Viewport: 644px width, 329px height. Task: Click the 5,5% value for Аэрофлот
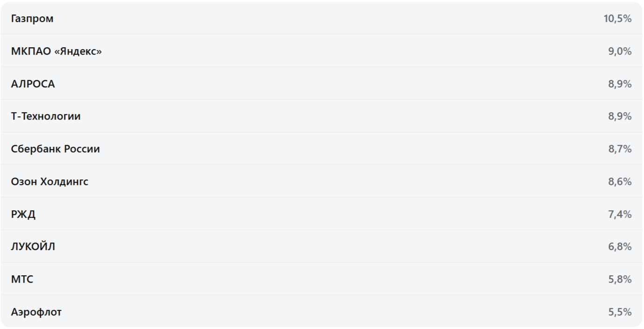coord(619,312)
